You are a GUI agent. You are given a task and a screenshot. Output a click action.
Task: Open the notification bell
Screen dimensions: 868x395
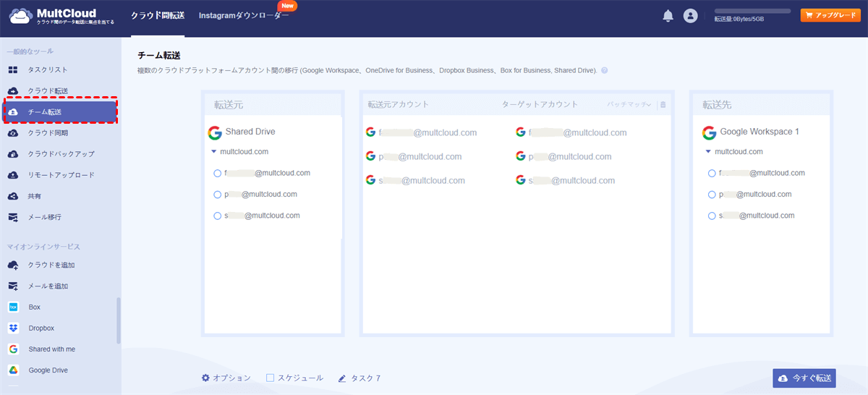click(x=668, y=16)
